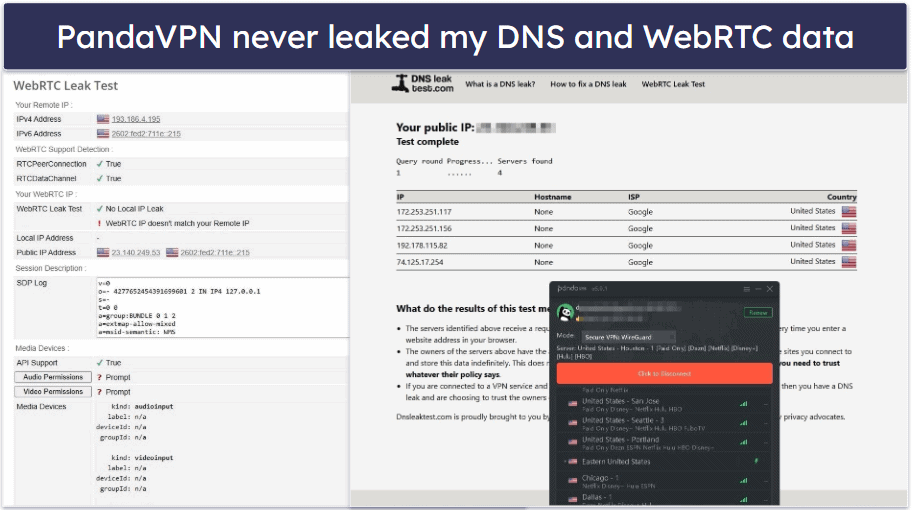Open the PandaVPN hamburger menu icon

pyautogui.click(x=746, y=289)
